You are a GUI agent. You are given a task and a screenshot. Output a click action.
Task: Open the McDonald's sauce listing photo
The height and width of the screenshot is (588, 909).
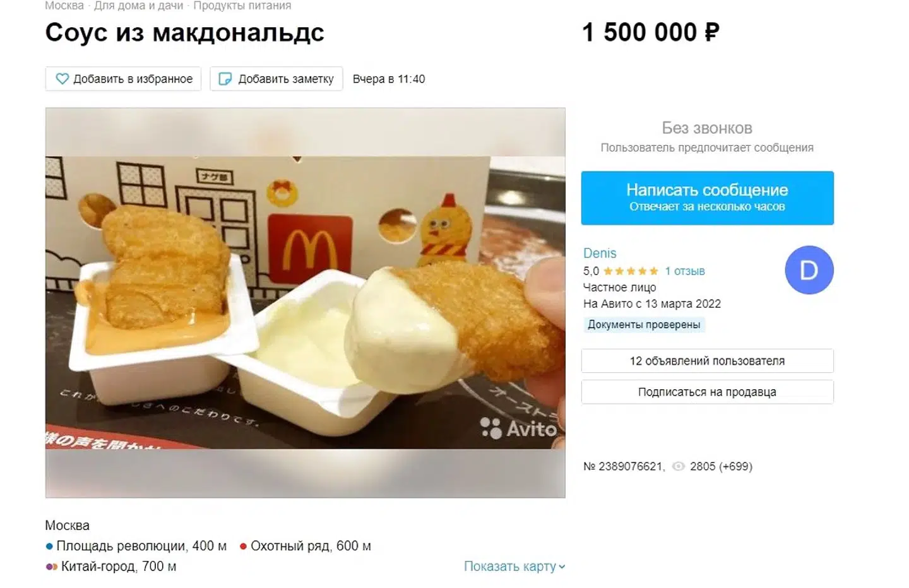point(305,303)
